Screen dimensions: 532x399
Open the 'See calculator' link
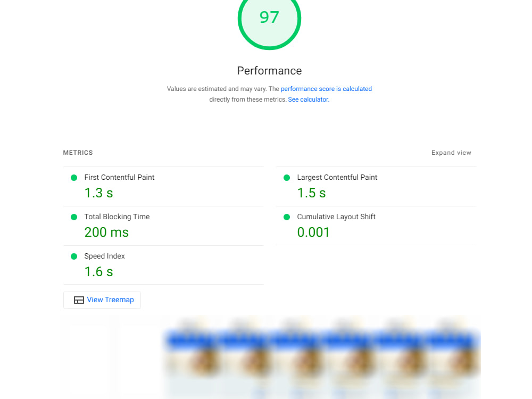[308, 99]
